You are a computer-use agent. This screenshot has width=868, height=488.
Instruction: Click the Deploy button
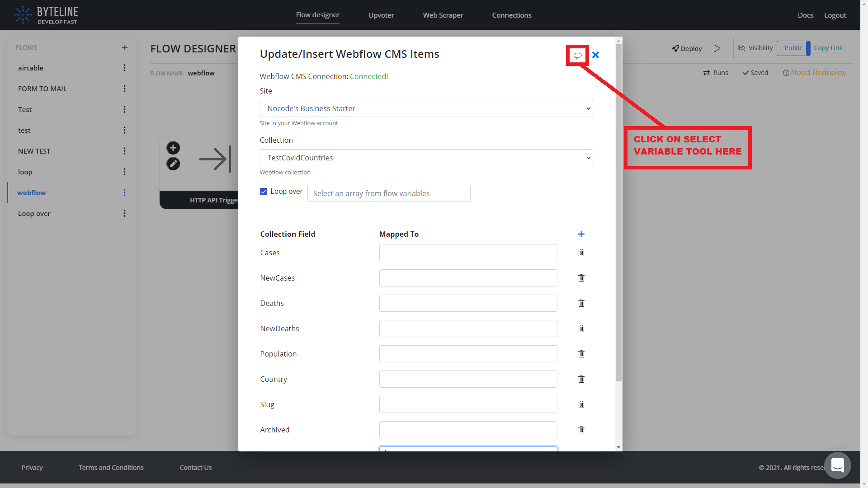click(x=687, y=48)
